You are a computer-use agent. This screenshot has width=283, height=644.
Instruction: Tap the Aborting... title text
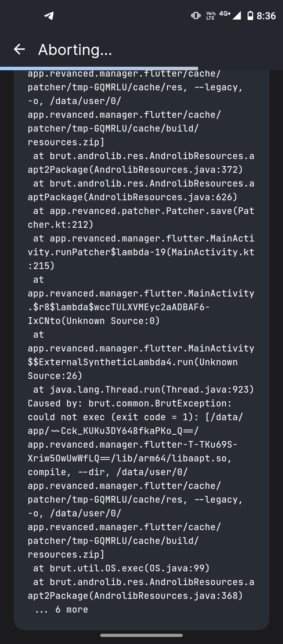pyautogui.click(x=75, y=49)
